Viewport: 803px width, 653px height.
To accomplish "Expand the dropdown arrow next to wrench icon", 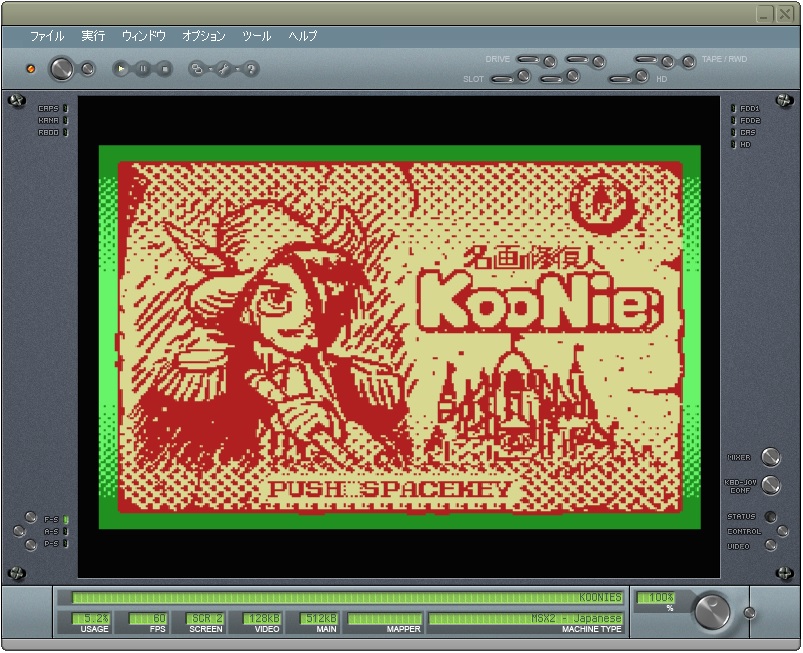I will (237, 69).
